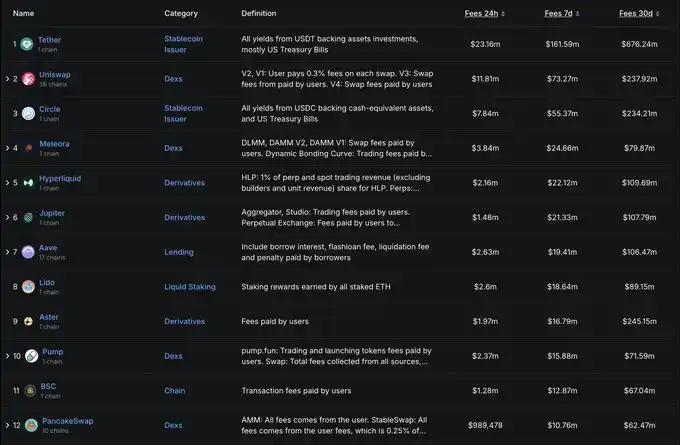Select the Liquid Staking category link
The image size is (680, 445).
(x=189, y=287)
